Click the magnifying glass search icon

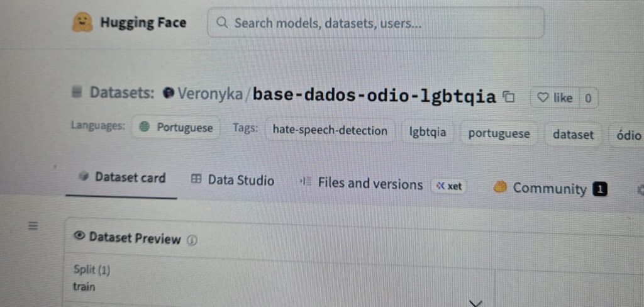221,23
